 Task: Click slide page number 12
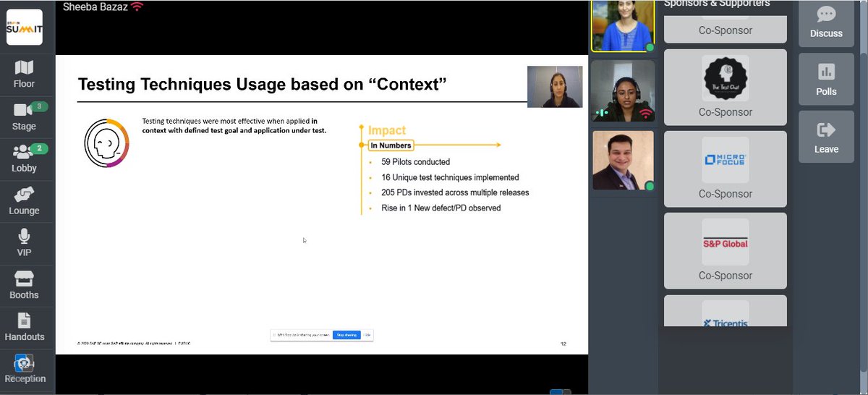click(x=563, y=344)
